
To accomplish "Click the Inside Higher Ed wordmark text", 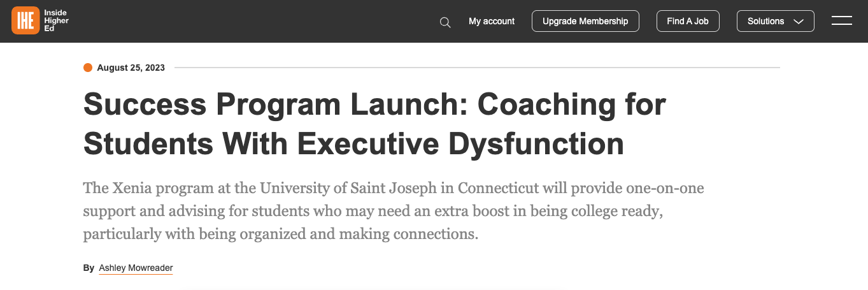I will point(56,21).
